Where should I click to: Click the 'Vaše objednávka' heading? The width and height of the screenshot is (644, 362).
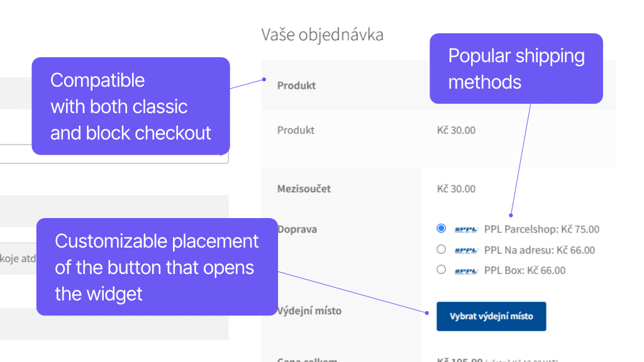[x=323, y=35]
